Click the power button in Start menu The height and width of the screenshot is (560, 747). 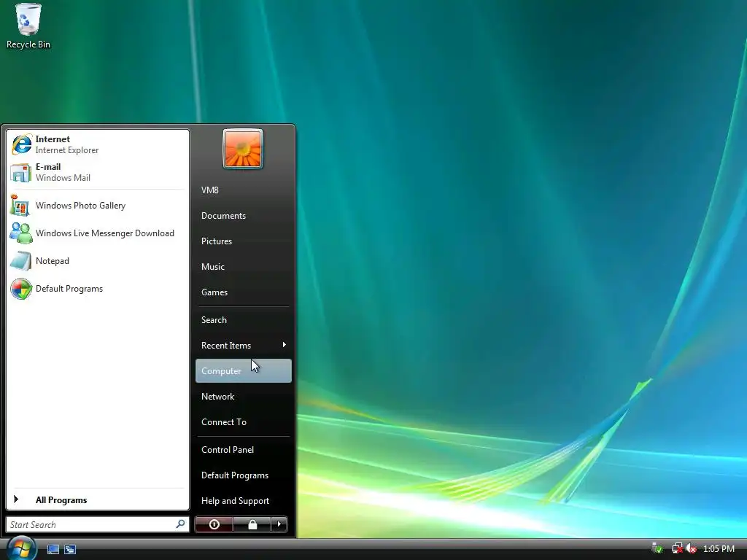click(x=214, y=524)
